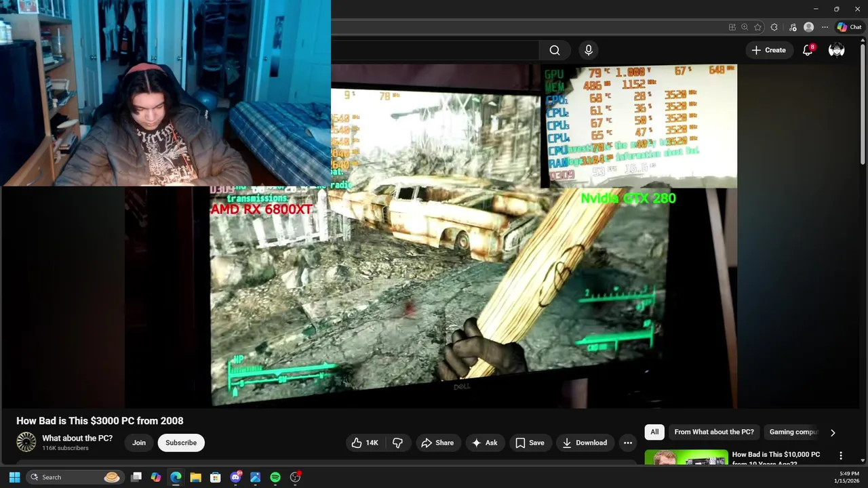868x488 pixels.
Task: Open How Bad is This $10,000 PC thumbnail
Action: pos(686,458)
